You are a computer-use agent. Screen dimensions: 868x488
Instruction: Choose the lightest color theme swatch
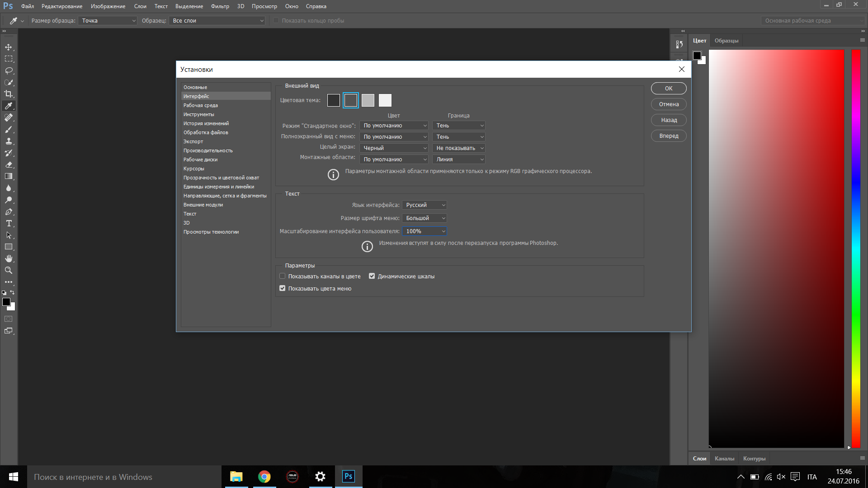pyautogui.click(x=385, y=100)
